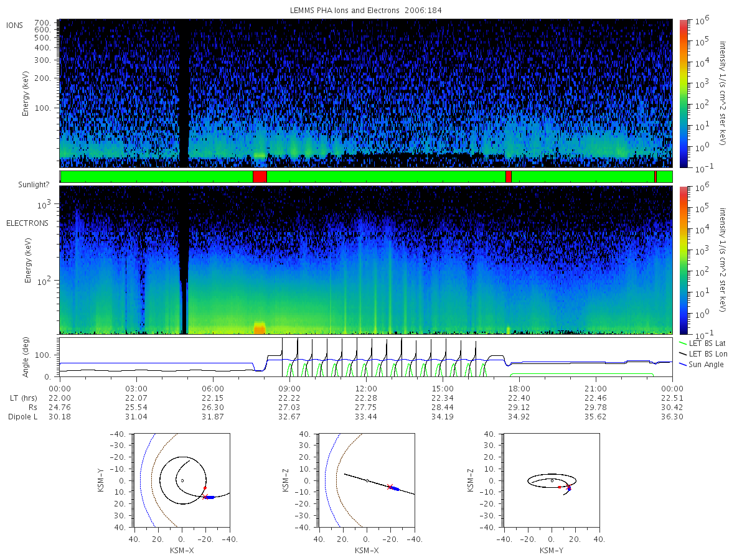This screenshot has height=560, width=747.
Task: Click the yellow-orange burst in electrons spectrogram
Action: point(260,327)
